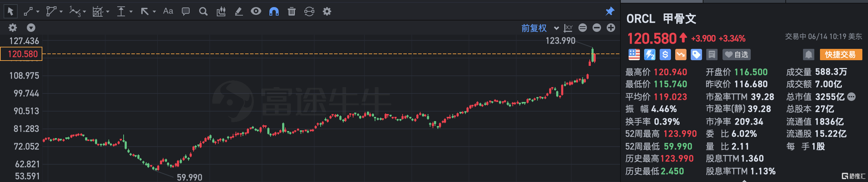Select the eraser highlighter tool
Image resolution: width=868 pixels, height=182 pixels.
(239, 12)
